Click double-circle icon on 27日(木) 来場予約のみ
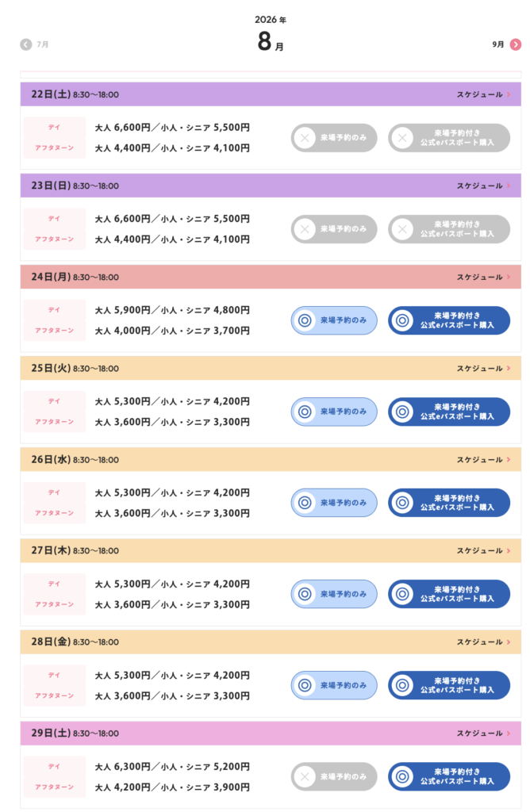Image resolution: width=530 pixels, height=812 pixels. click(305, 594)
